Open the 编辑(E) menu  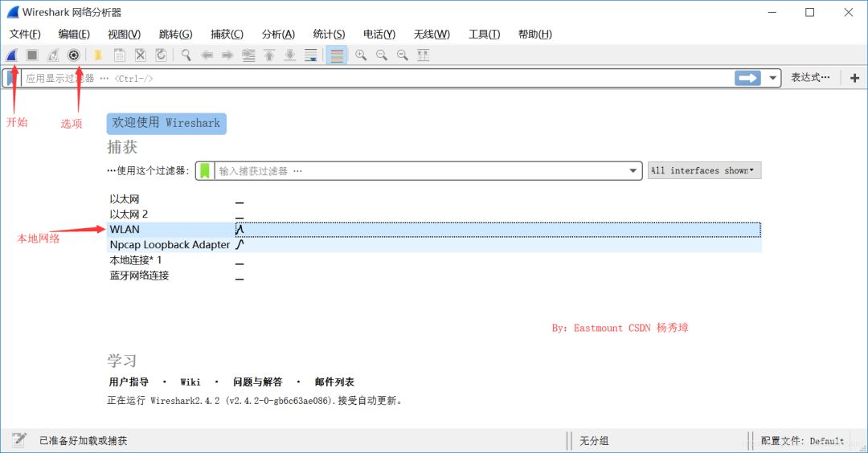click(x=74, y=35)
